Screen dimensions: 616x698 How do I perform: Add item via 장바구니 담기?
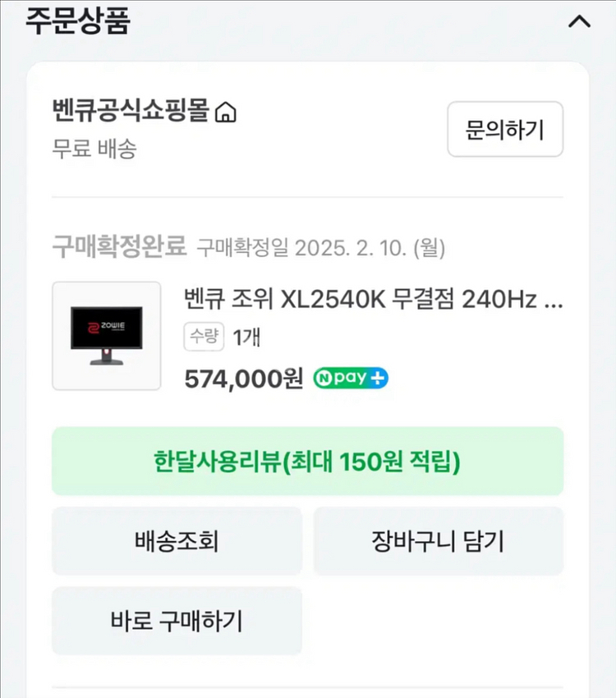coord(438,541)
